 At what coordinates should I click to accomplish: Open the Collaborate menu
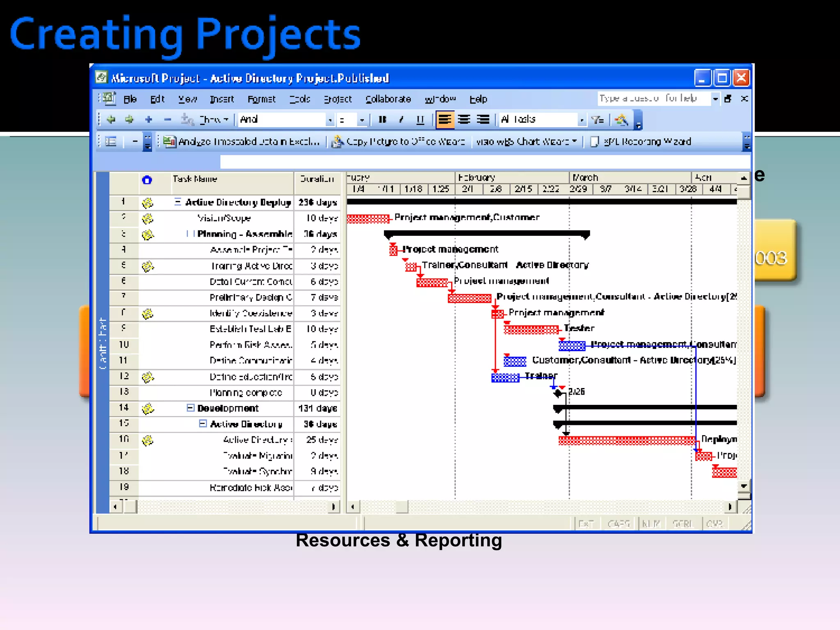[x=388, y=99]
